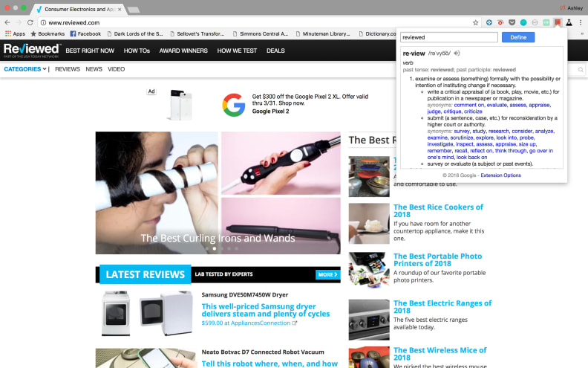Click the teal round extension icon

click(x=523, y=22)
